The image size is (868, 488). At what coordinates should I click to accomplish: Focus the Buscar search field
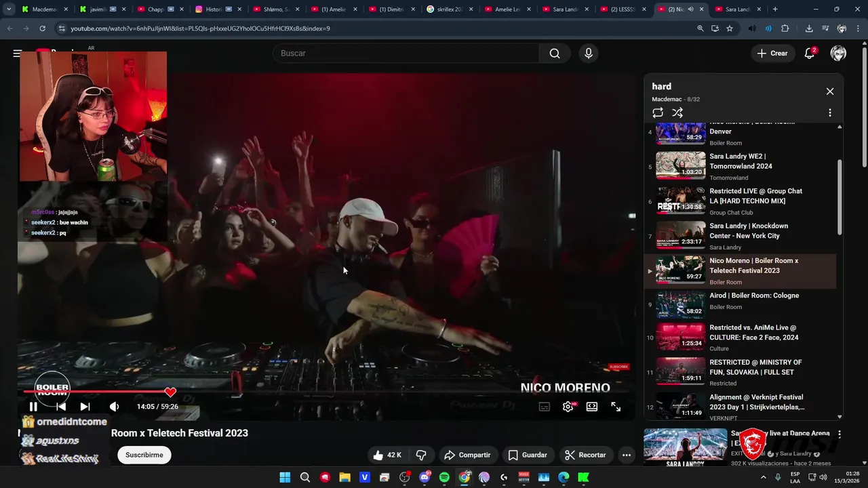coord(406,54)
